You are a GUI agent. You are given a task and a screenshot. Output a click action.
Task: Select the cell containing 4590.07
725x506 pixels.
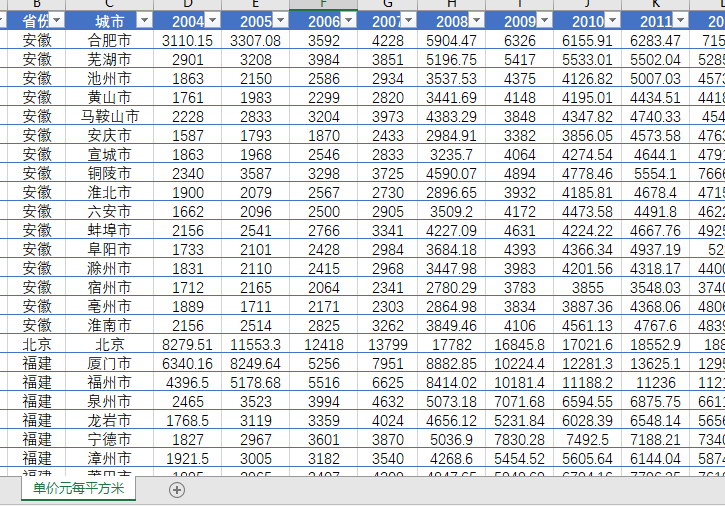pyautogui.click(x=451, y=173)
